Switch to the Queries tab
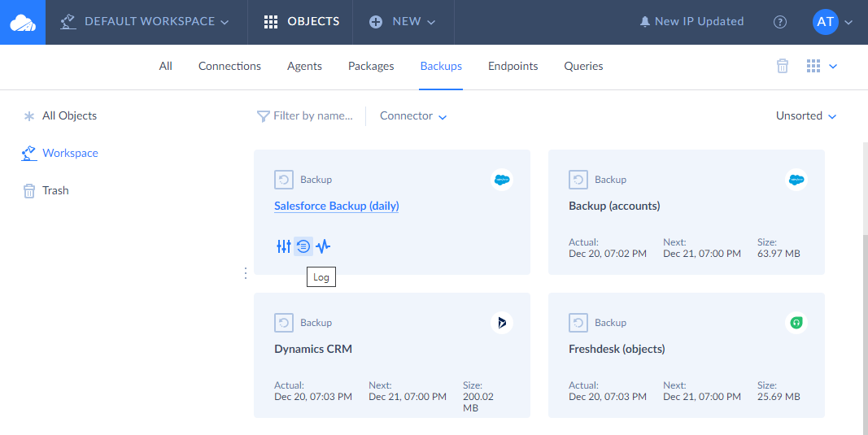The height and width of the screenshot is (435, 868). [583, 66]
